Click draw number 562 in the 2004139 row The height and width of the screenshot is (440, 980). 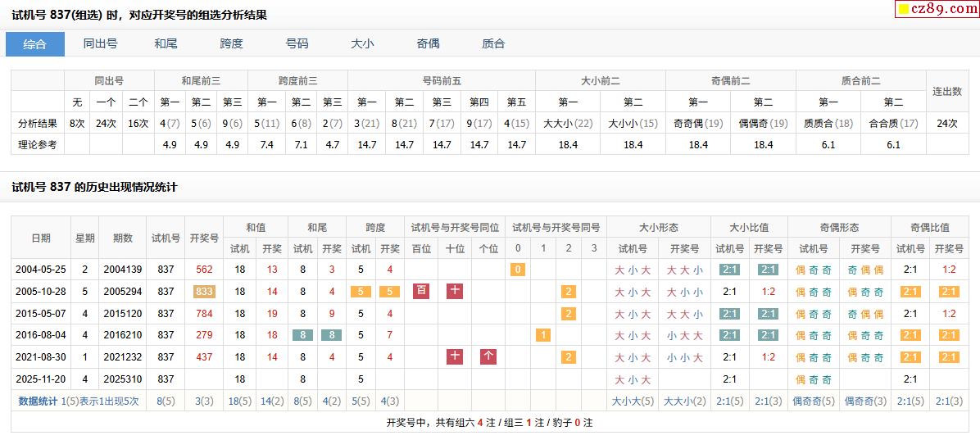point(204,270)
